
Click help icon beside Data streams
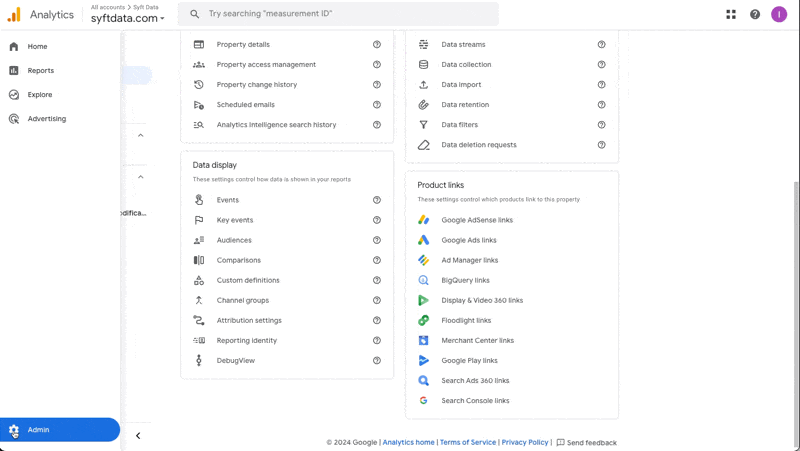click(x=601, y=45)
